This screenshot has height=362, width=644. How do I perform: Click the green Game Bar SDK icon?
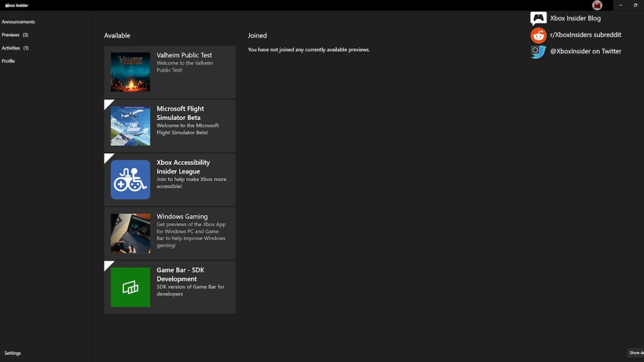coord(130,287)
